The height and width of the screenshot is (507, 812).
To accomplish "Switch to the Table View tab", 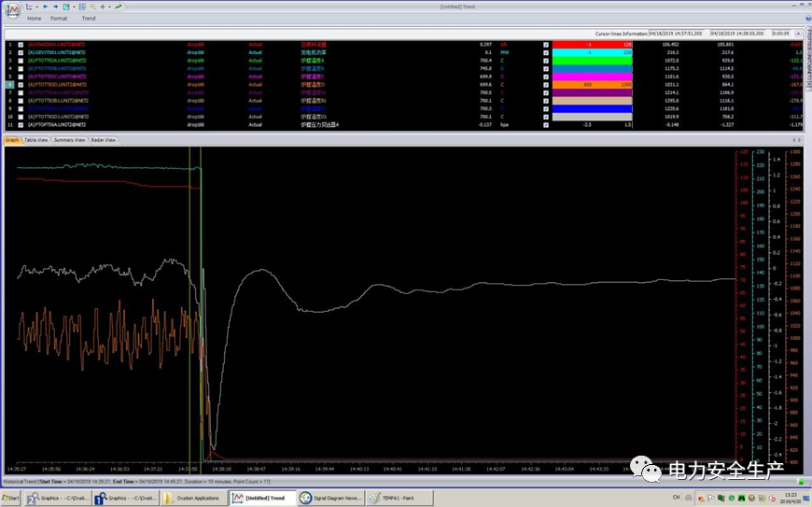I will 35,140.
